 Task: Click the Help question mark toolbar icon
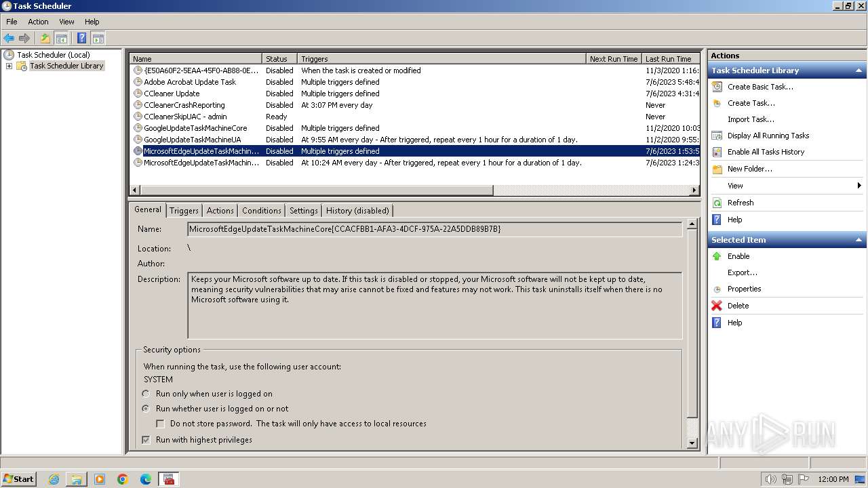(81, 39)
